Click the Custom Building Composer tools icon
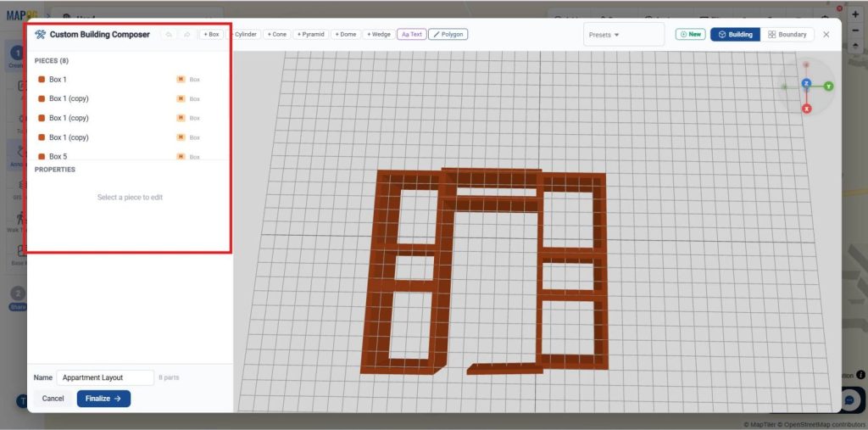The image size is (868, 430). 41,35
